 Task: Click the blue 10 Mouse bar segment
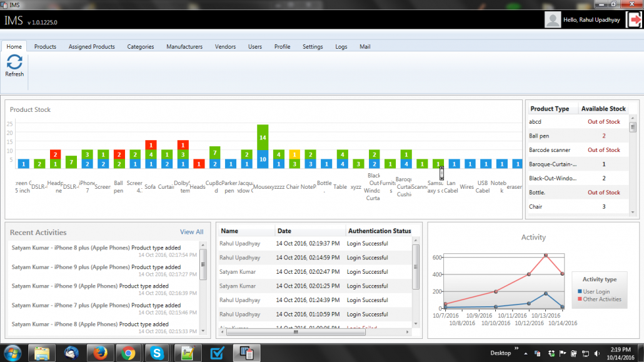(x=263, y=159)
